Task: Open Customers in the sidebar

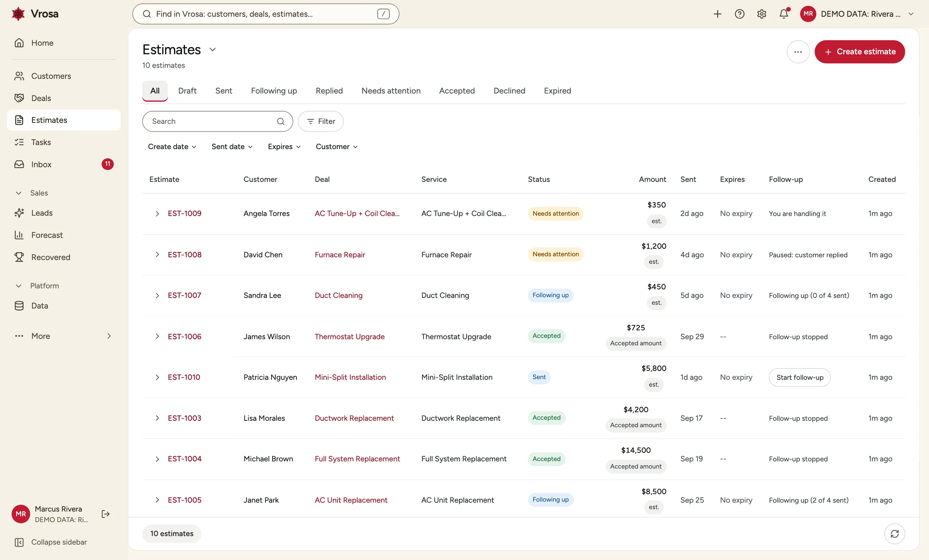Action: pyautogui.click(x=64, y=76)
